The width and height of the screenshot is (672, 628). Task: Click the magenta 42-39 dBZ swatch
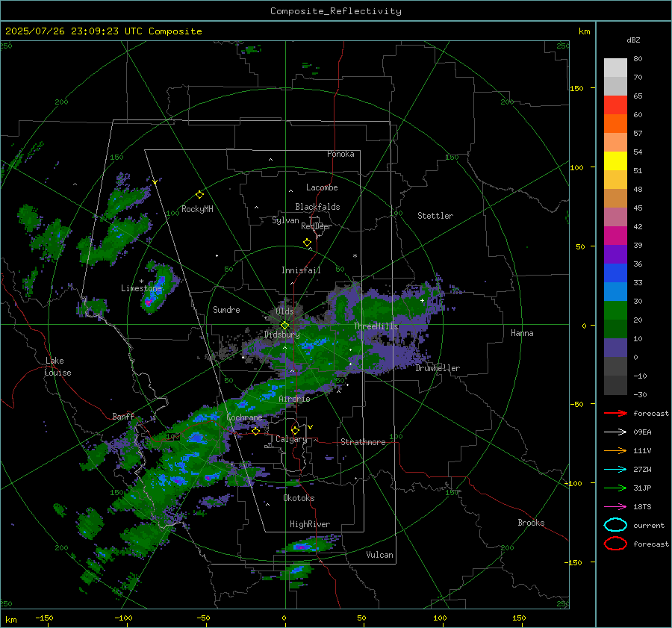click(615, 236)
